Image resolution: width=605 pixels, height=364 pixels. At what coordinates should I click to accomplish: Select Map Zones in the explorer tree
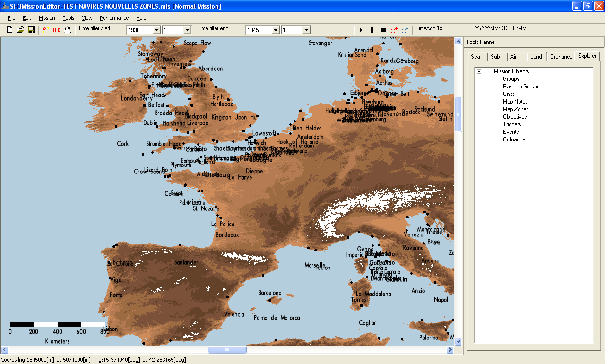point(516,109)
